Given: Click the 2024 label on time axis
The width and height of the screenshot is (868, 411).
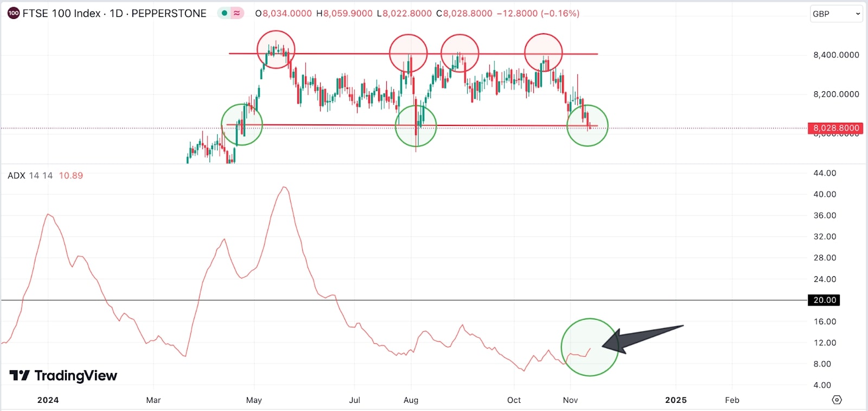Looking at the screenshot, I should (48, 400).
